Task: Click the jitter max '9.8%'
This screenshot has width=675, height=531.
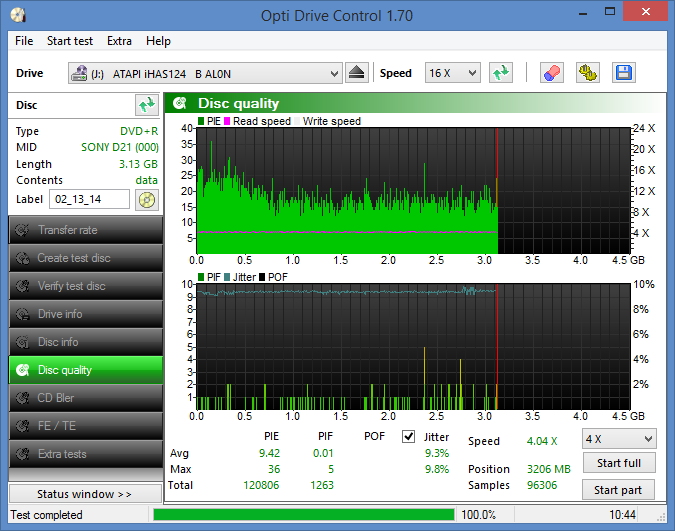Action: [x=437, y=469]
